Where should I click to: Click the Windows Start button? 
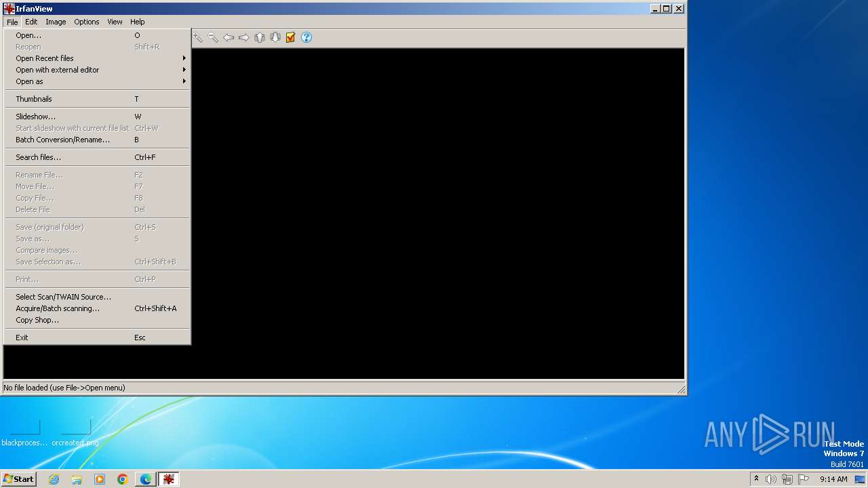[19, 479]
